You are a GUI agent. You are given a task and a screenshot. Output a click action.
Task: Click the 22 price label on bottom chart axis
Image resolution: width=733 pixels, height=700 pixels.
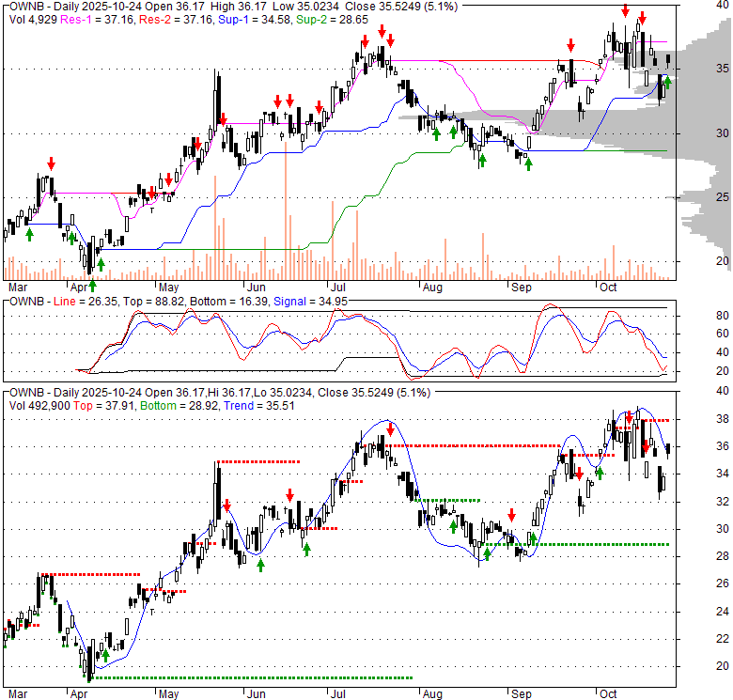[723, 639]
